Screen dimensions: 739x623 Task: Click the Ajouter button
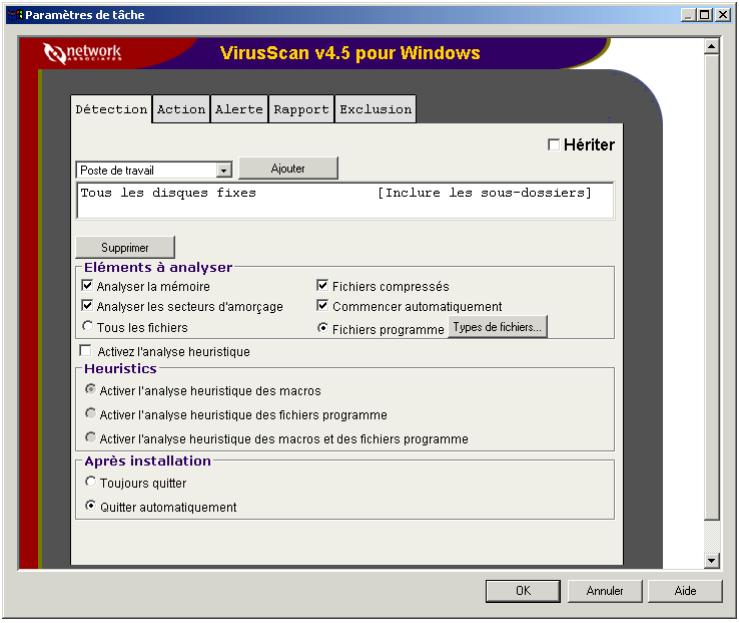[x=288, y=168]
